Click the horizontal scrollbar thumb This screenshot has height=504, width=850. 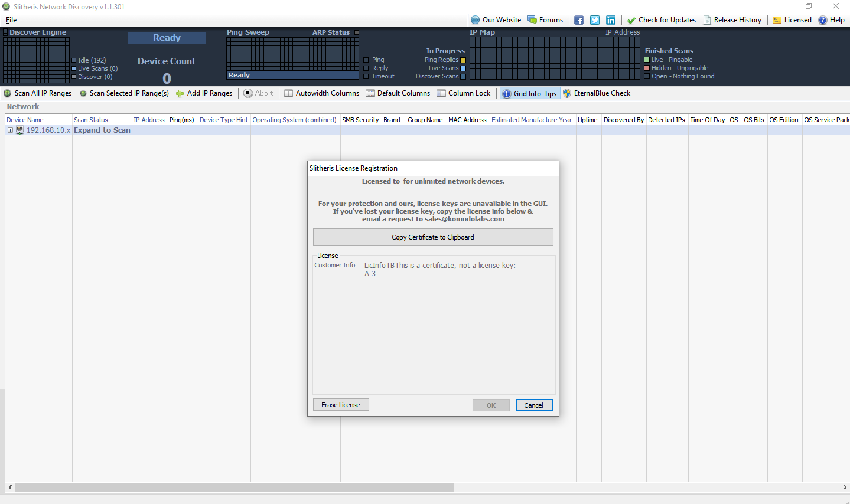pos(235,487)
